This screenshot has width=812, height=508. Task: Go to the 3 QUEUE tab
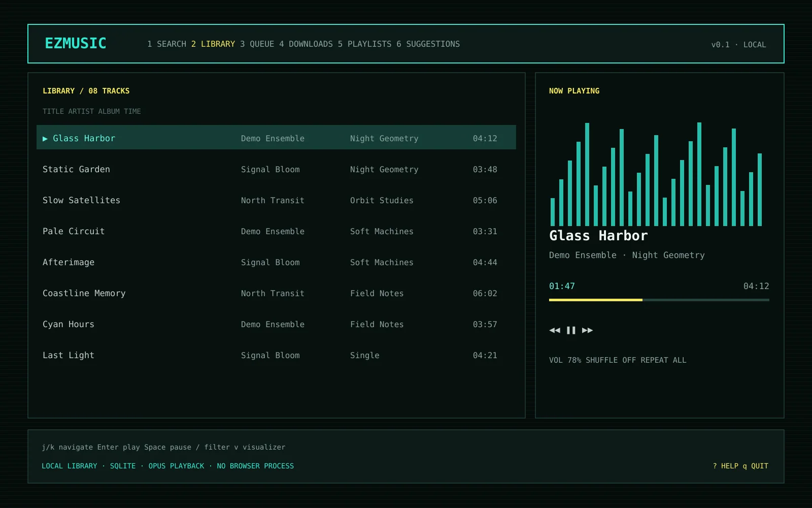click(x=257, y=44)
